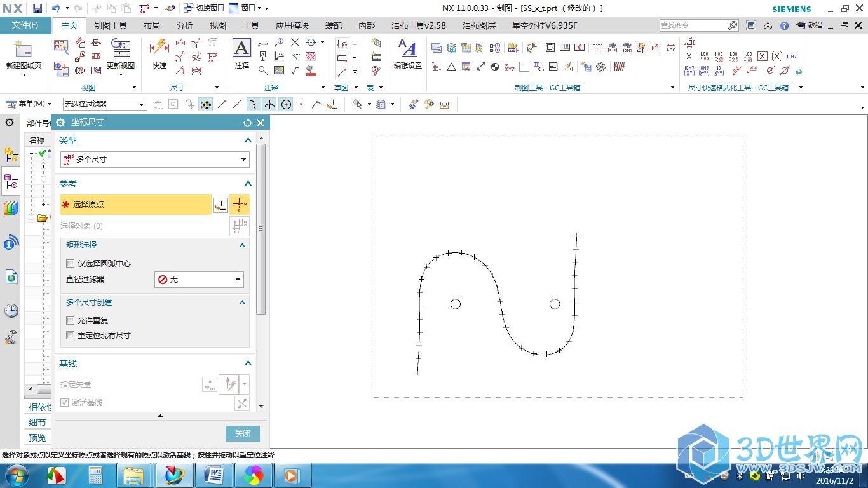The height and width of the screenshot is (488, 868).
Task: Click the dialog vertical scrollbar
Action: pos(261,229)
